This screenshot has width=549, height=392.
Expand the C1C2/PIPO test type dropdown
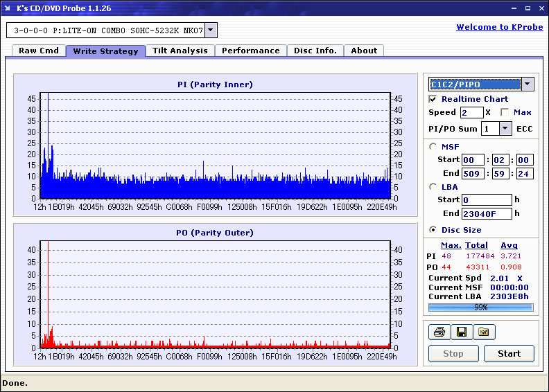coord(527,84)
